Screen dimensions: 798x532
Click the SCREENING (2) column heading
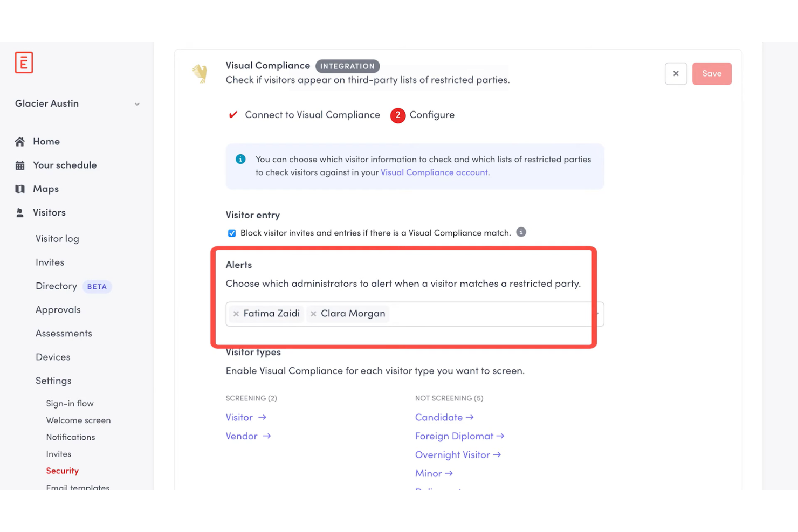click(x=251, y=398)
